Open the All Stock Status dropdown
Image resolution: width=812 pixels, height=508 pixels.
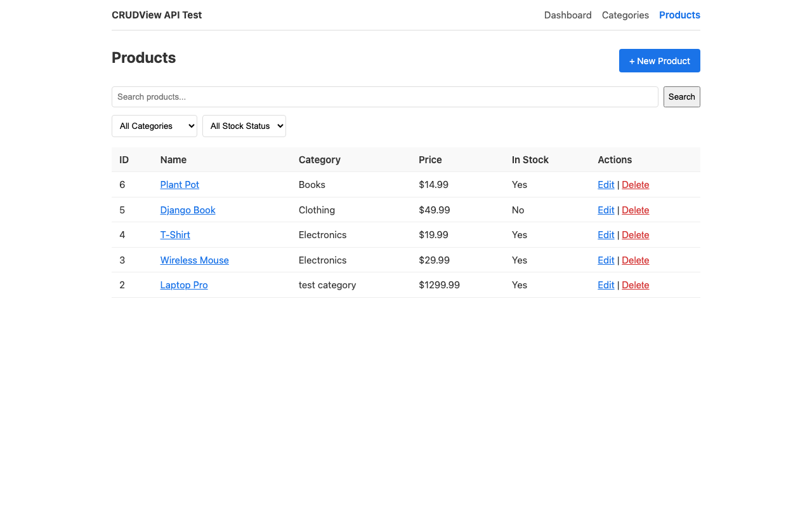pos(244,126)
